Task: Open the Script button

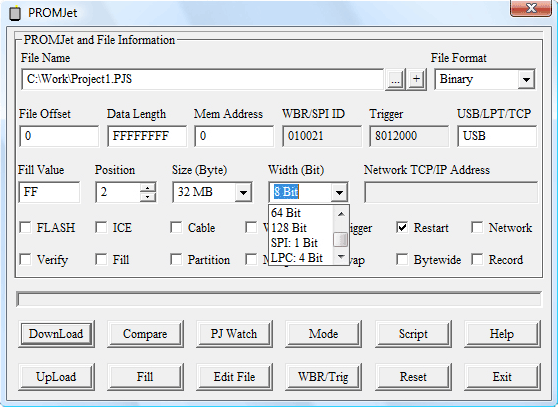Action: coord(413,334)
